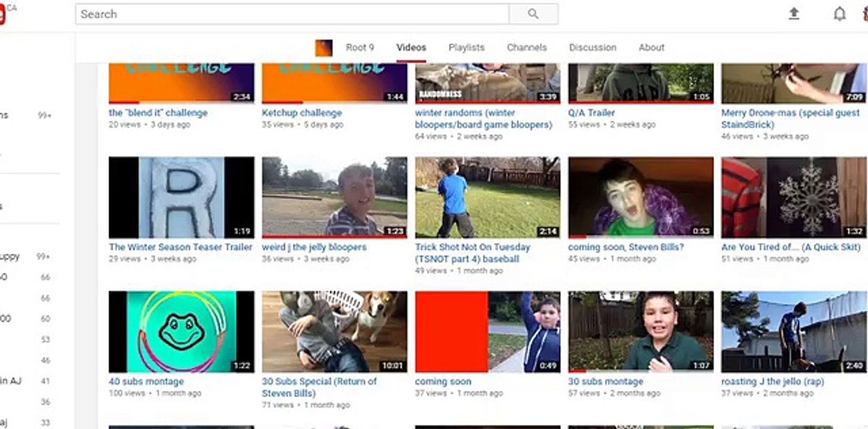The image size is (868, 429).
Task: Open the "coming soon, Steven Bills?" thumbnail
Action: [x=641, y=197]
